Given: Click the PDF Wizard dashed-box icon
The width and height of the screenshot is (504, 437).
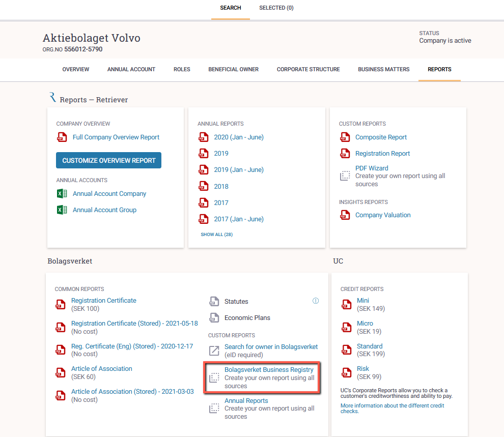Looking at the screenshot, I should coord(345,176).
